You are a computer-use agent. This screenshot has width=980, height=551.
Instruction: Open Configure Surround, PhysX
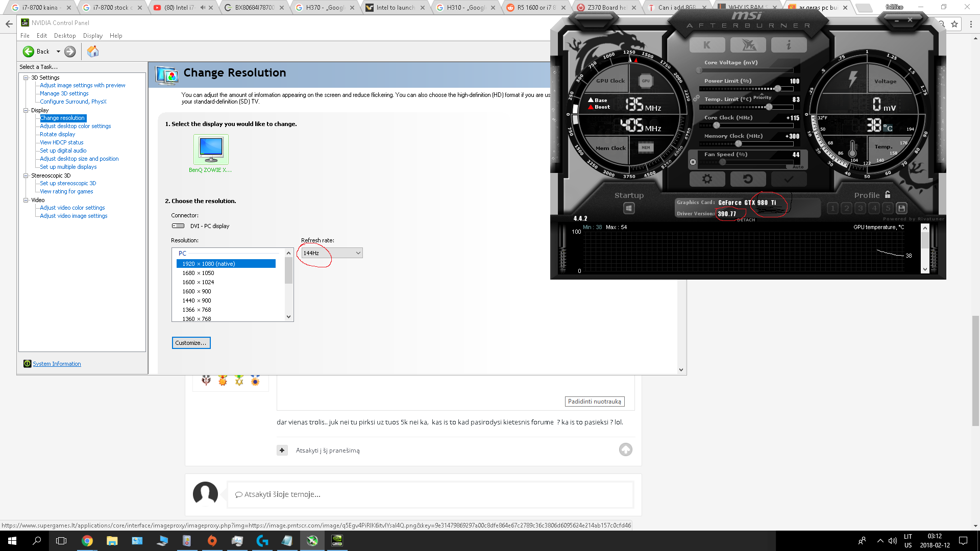[73, 102]
